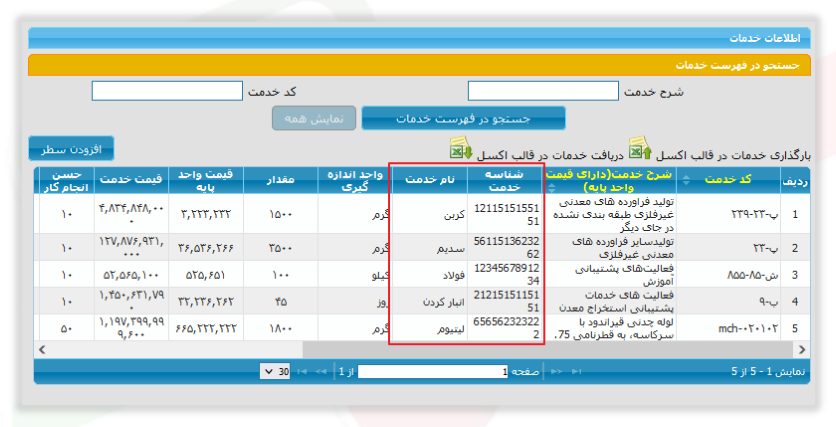Click the ردیف column header
Image resolution: width=836 pixels, height=427 pixels.
tap(795, 180)
